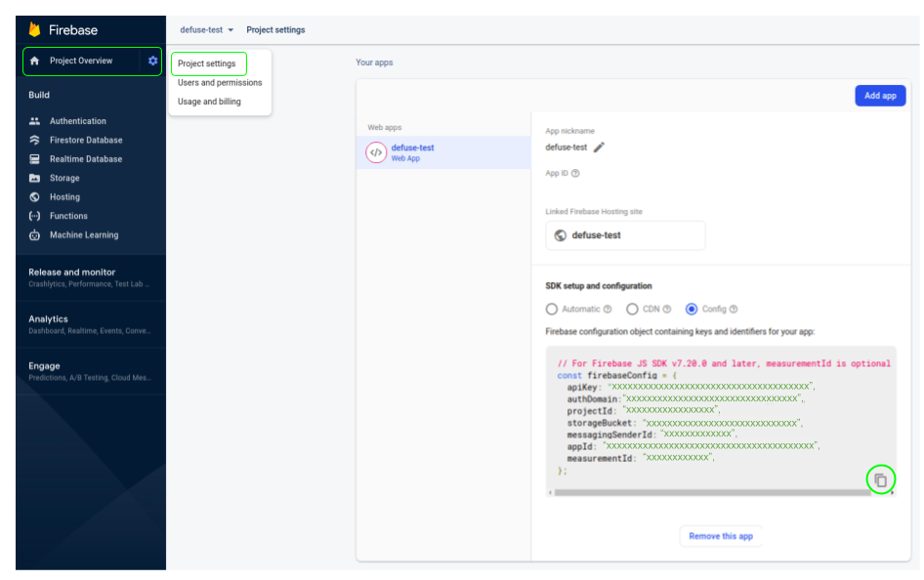Click the Your apps heading

tap(374, 62)
